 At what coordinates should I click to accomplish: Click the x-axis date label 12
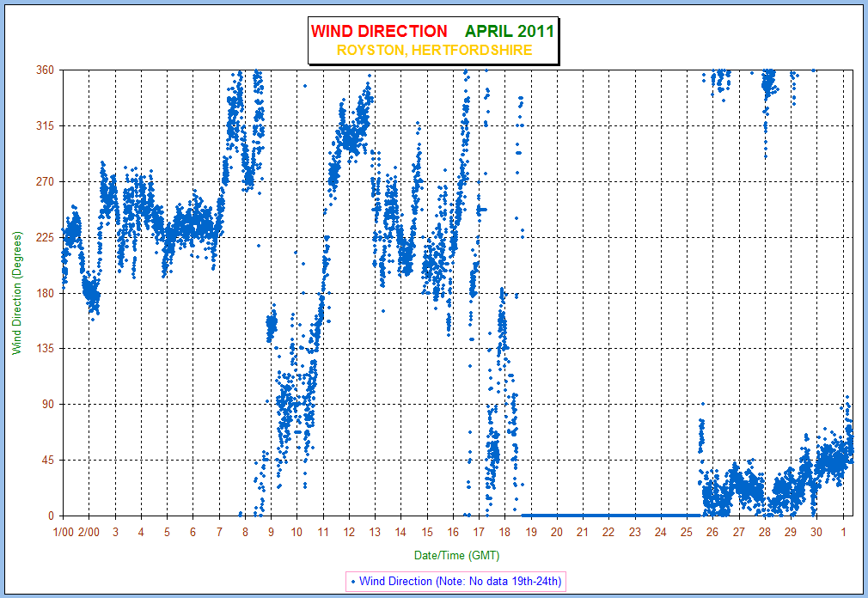point(349,532)
